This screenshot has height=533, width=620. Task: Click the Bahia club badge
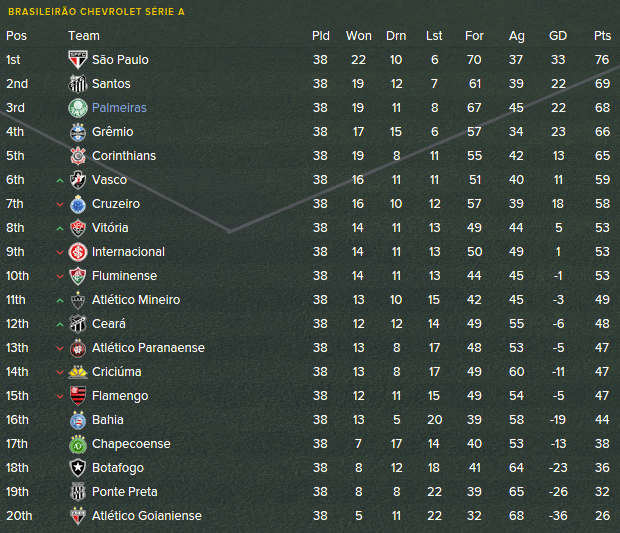coord(77,420)
